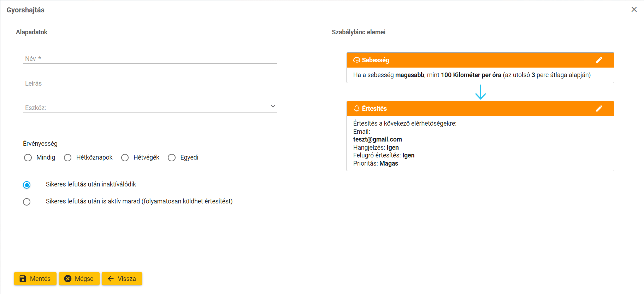Click the pencil edit icon on Értesítés

tap(599, 109)
